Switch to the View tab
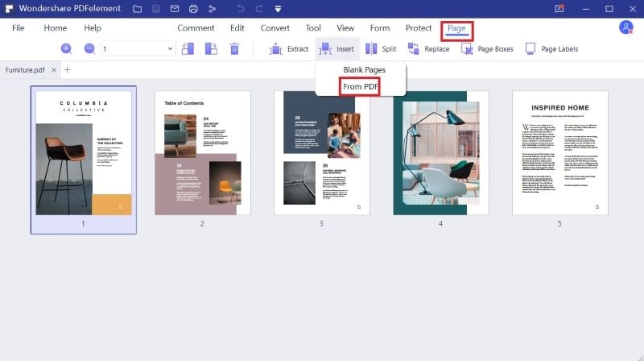Viewport: 644px width, 361px height. (x=345, y=28)
